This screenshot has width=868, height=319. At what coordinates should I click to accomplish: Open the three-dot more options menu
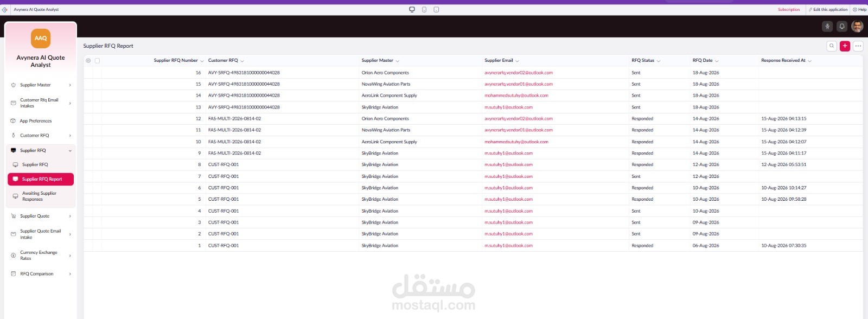coord(858,46)
